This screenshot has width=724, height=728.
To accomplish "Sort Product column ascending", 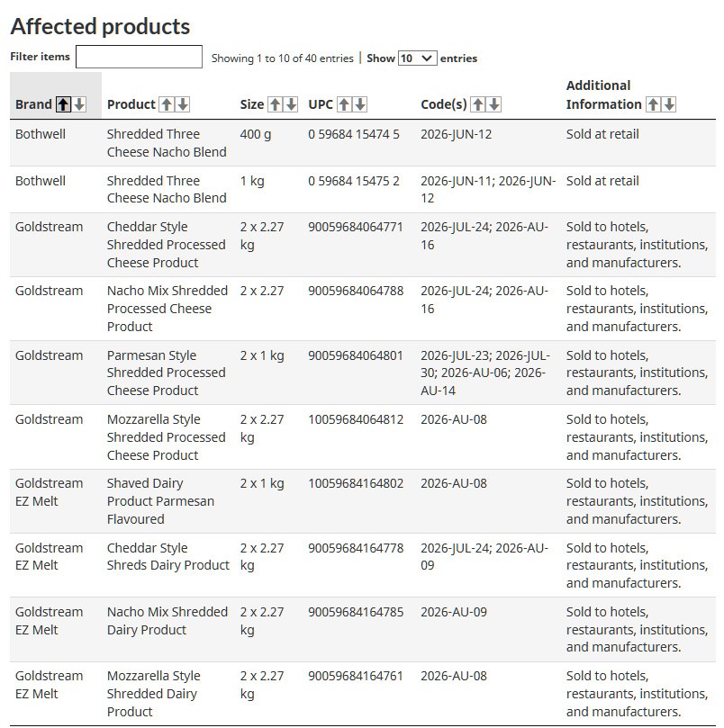I will tap(167, 104).
